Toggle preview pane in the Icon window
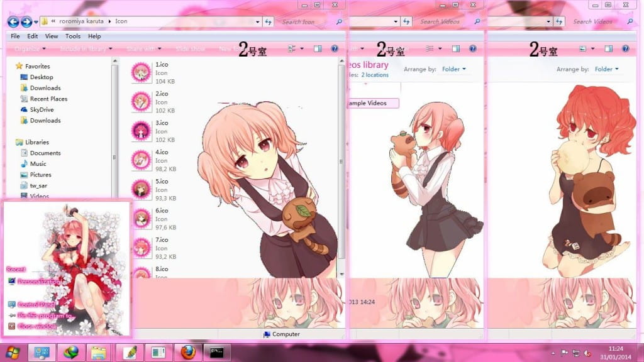 click(x=318, y=49)
